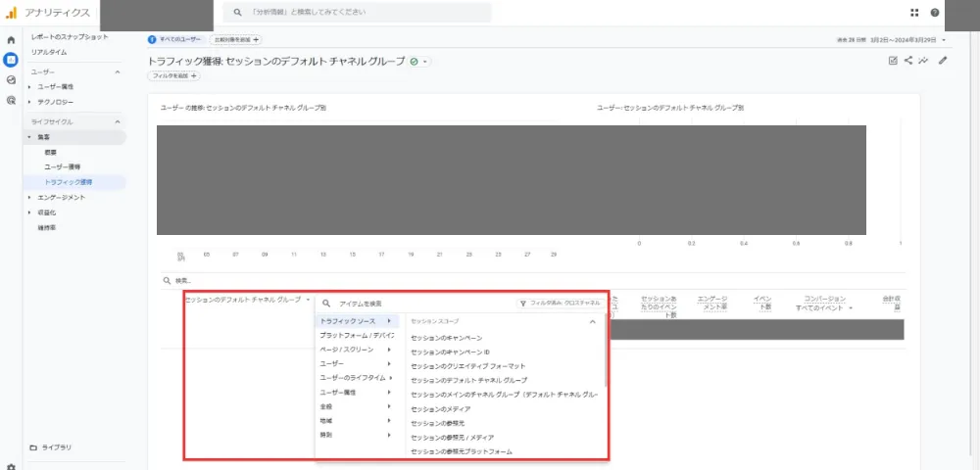This screenshot has width=980, height=470.
Task: Click the green check status icon beside title
Action: point(414,62)
